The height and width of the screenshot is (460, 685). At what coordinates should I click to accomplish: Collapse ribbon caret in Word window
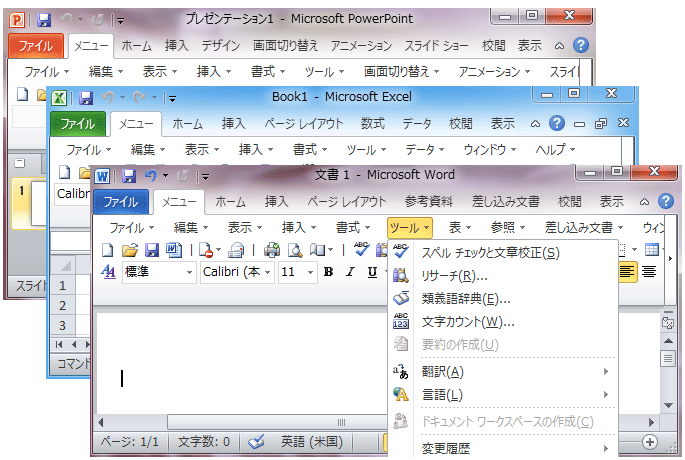[x=644, y=202]
